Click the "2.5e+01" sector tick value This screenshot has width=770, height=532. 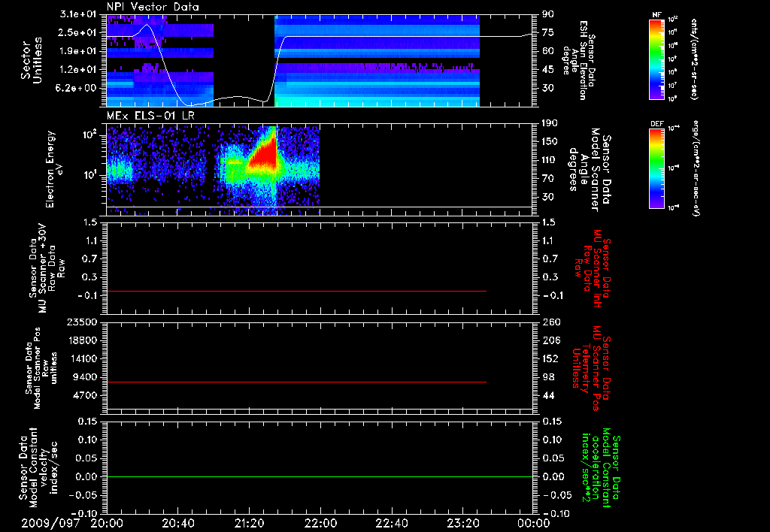click(77, 32)
